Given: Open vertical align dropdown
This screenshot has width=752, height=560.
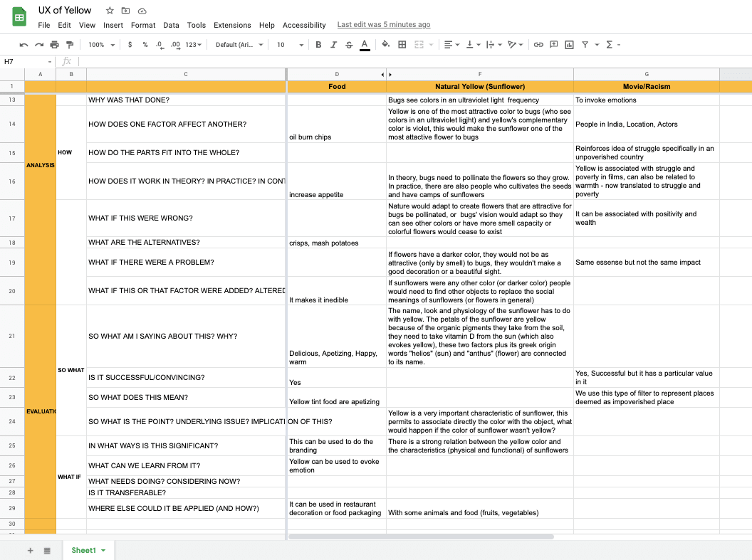Looking at the screenshot, I should pyautogui.click(x=473, y=45).
